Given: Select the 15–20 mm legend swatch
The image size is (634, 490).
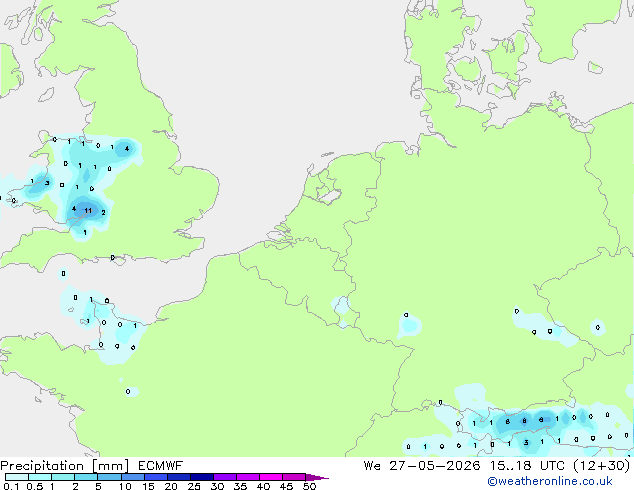Looking at the screenshot, I should [x=156, y=477].
